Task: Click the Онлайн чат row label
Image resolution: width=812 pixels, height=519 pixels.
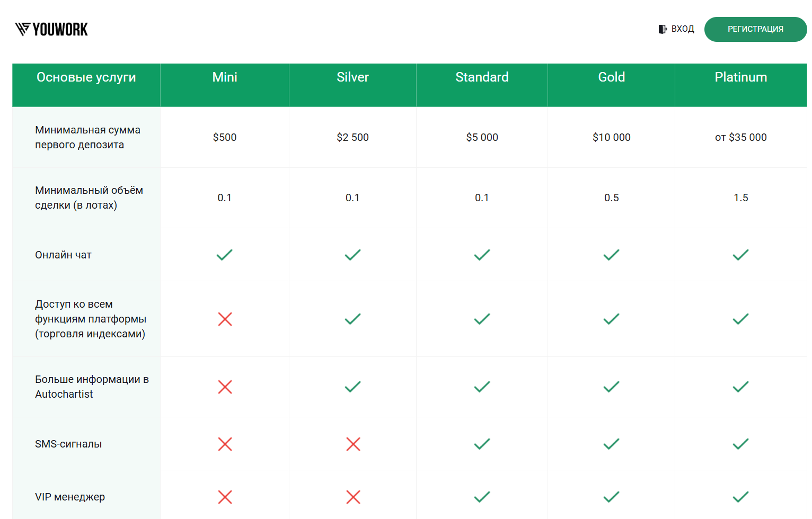Action: [x=63, y=255]
